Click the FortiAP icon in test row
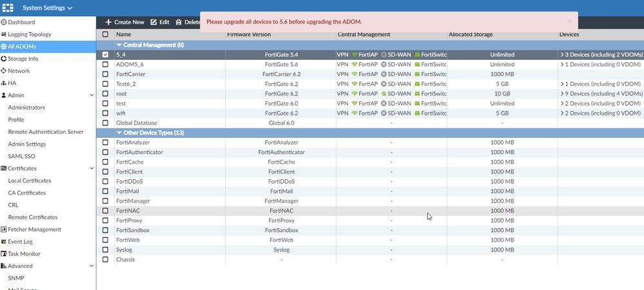The width and height of the screenshot is (644, 290). [355, 104]
